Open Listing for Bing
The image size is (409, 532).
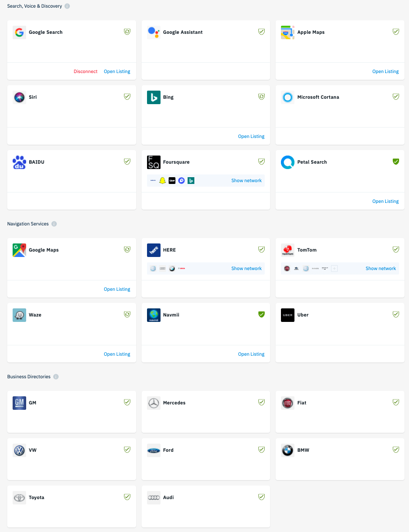point(251,137)
